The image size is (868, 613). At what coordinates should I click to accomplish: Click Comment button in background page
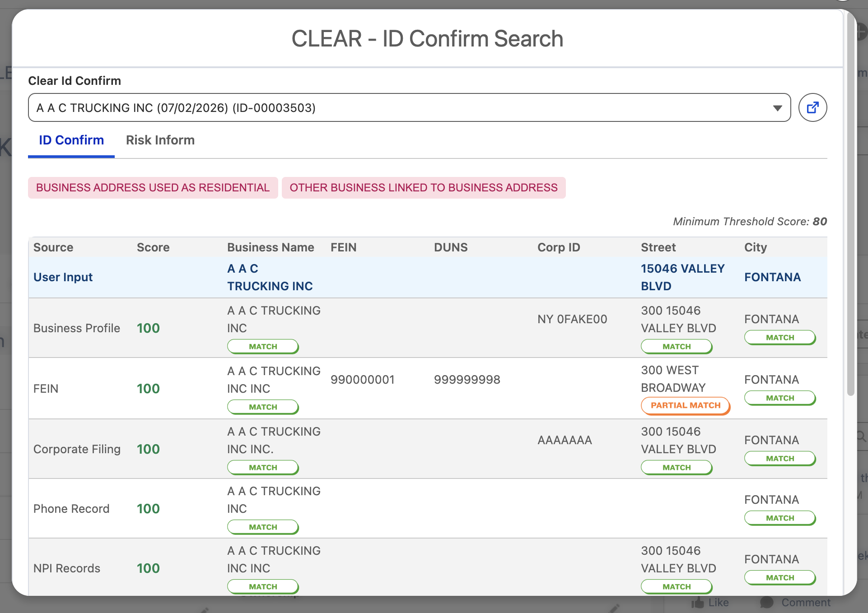(795, 603)
